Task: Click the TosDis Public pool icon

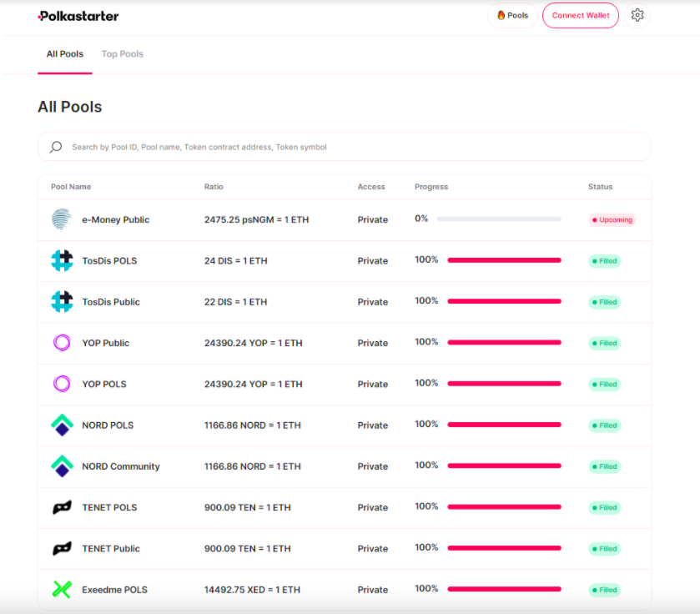Action: (62, 302)
